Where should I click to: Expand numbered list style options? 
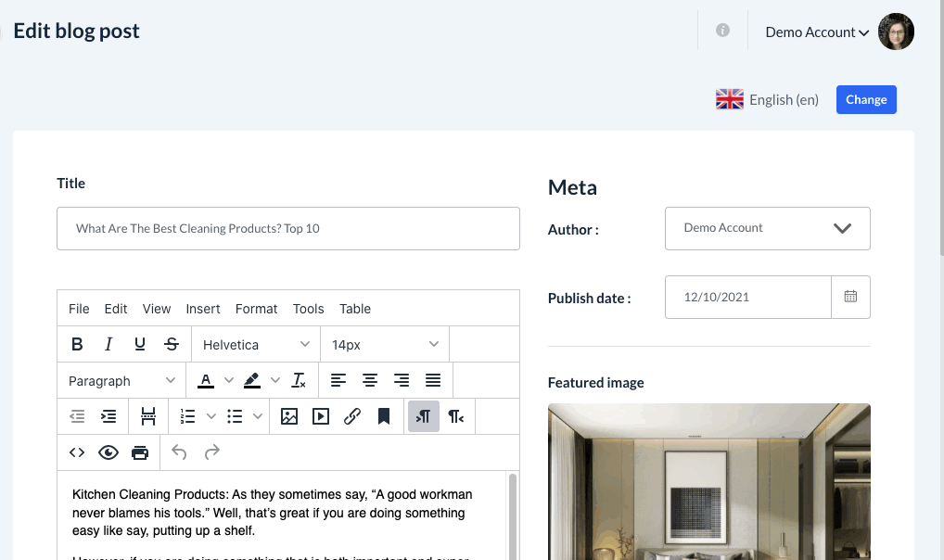click(x=210, y=416)
